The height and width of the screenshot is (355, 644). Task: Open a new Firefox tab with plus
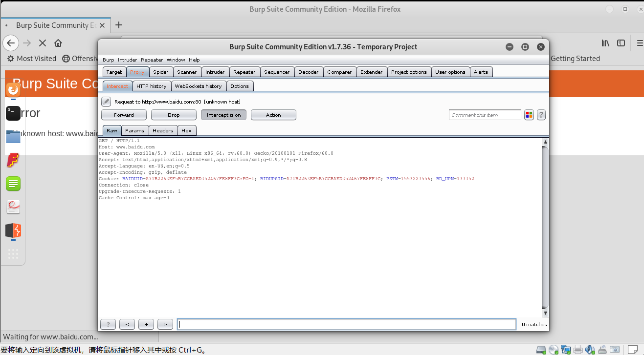[118, 25]
